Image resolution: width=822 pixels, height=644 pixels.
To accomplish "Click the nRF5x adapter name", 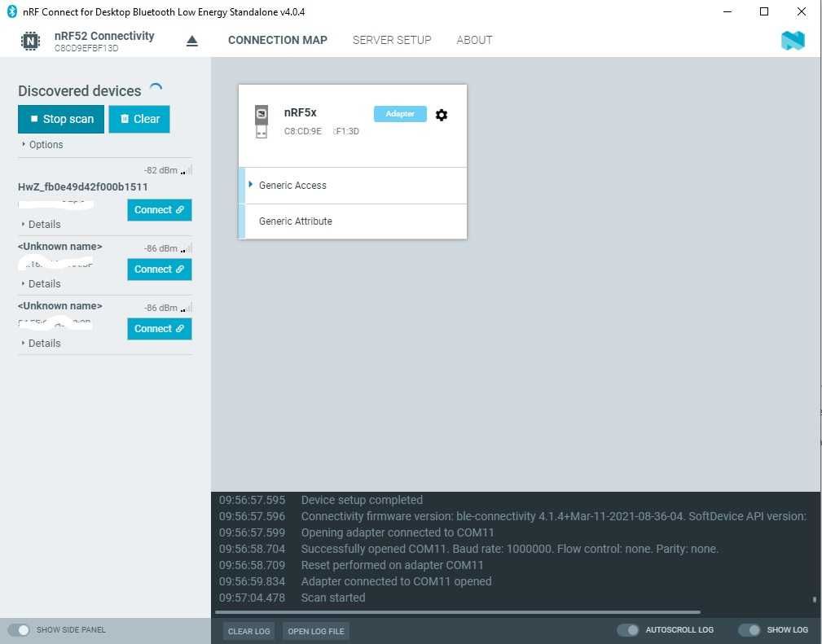I will pos(301,112).
